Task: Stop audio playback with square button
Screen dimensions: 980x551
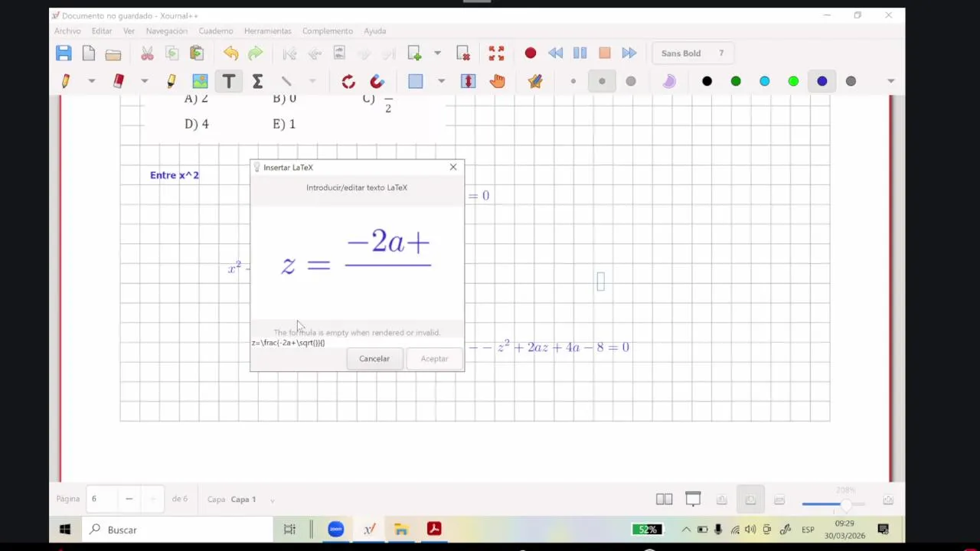Action: (x=605, y=54)
